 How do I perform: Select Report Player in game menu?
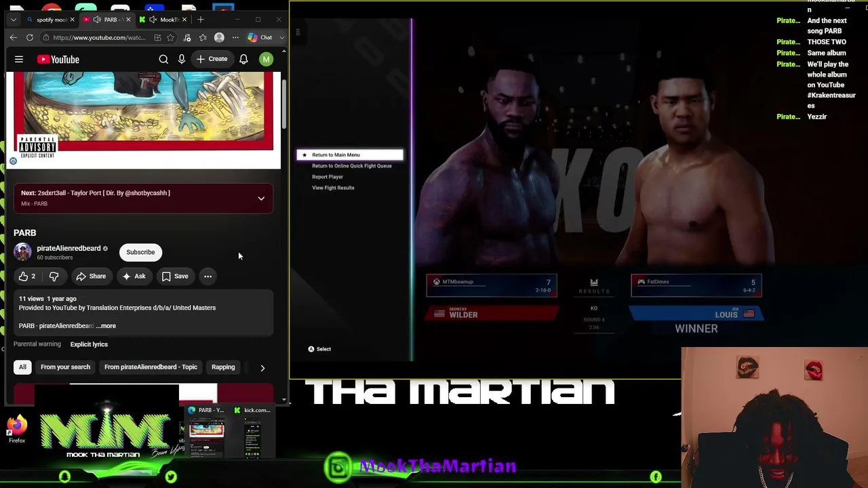tap(328, 177)
